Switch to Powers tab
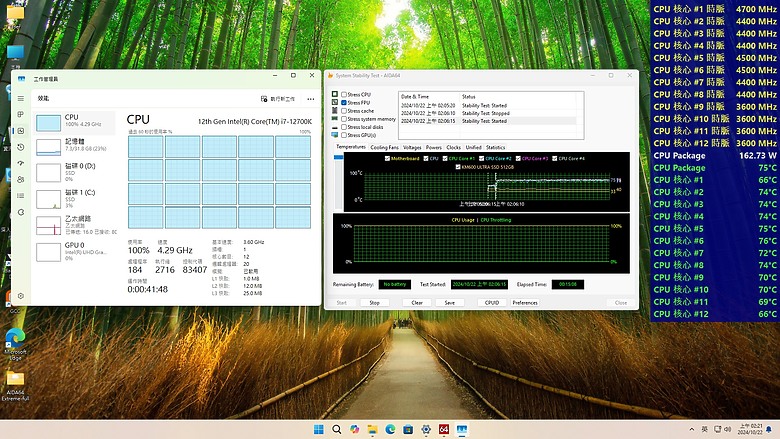 (434, 148)
